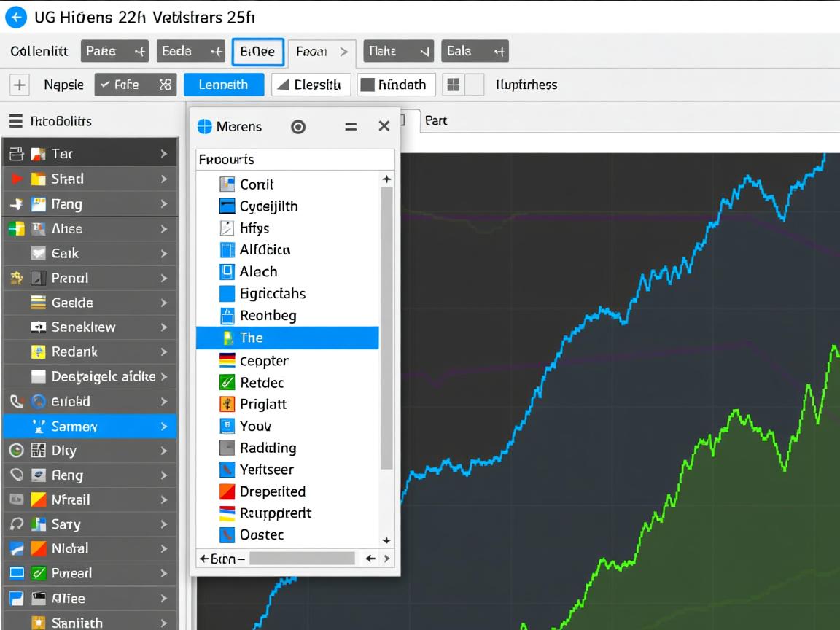Click the Retdec green checkmark icon

pos(227,382)
